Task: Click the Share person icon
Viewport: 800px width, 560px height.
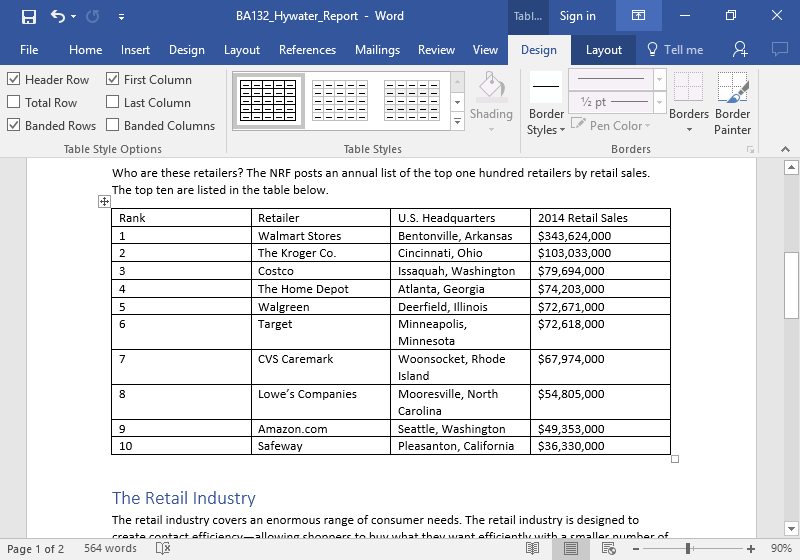Action: [x=740, y=49]
